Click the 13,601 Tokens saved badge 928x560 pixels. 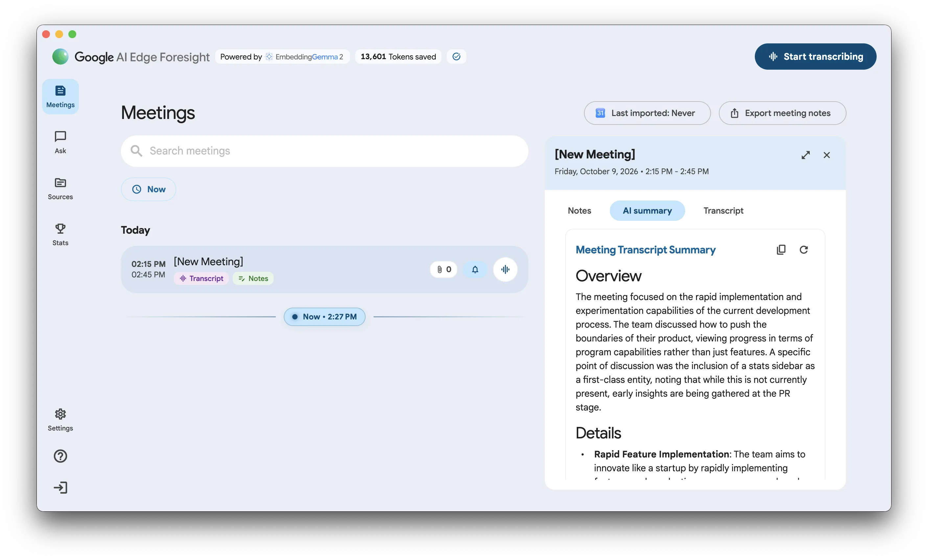click(398, 57)
